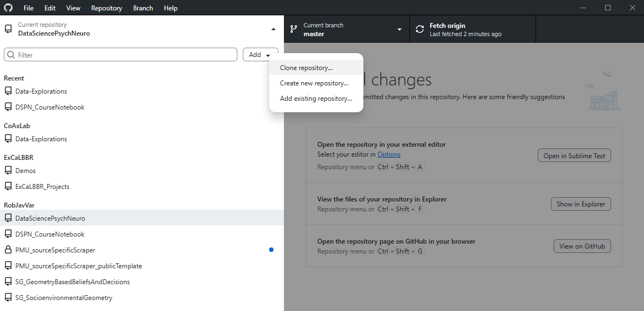Click 'Open the repository in your external editor' text
The height and width of the screenshot is (311, 644).
[381, 145]
